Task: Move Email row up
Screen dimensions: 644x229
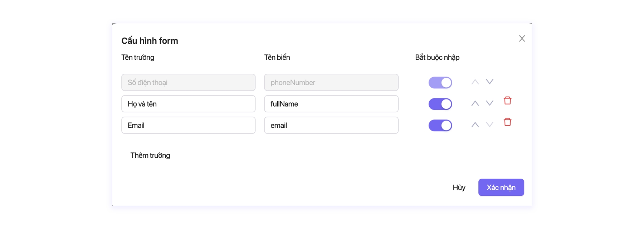Action: click(x=475, y=125)
